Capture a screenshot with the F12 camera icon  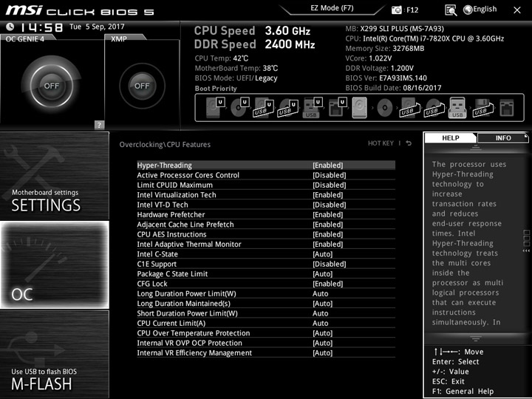pyautogui.click(x=397, y=10)
